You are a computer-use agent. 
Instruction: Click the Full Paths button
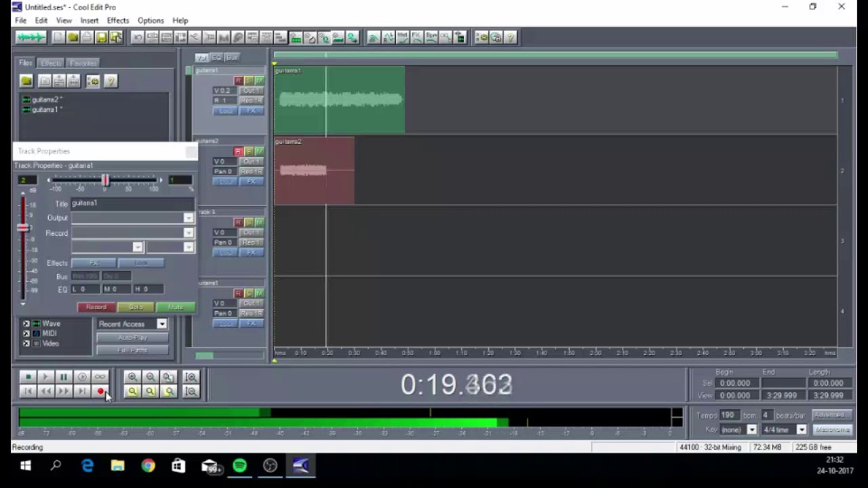(x=132, y=350)
